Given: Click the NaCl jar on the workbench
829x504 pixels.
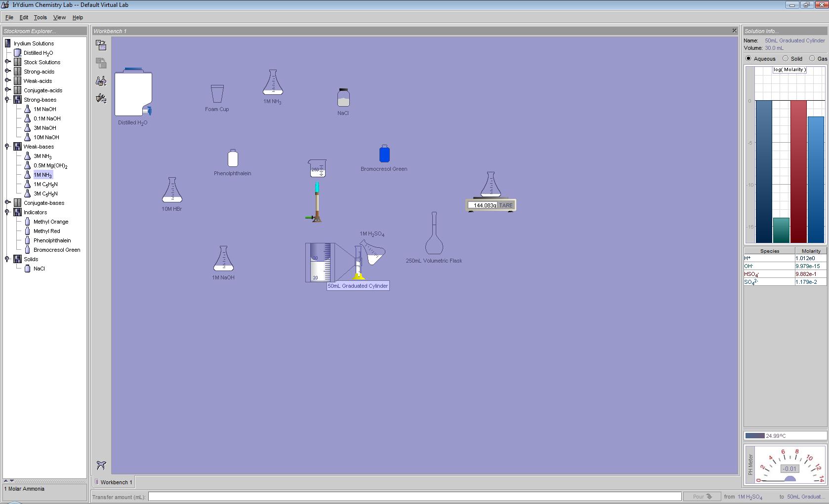Looking at the screenshot, I should tap(343, 98).
